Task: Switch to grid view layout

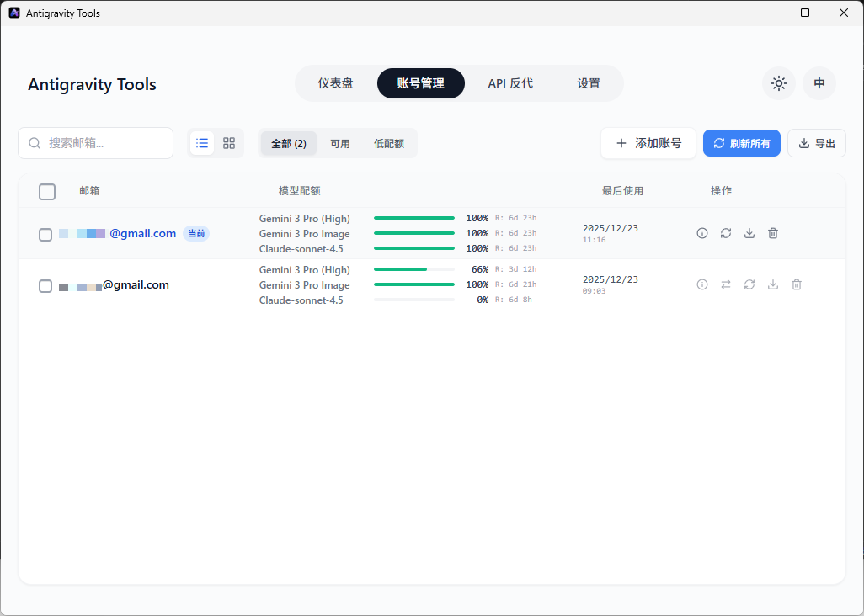Action: click(228, 143)
